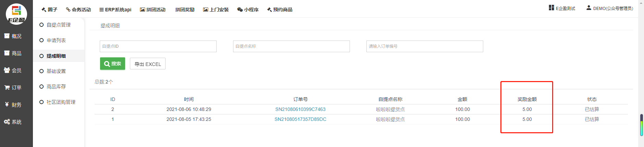
Task: Click the page vertical scrollbar thumb
Action: [641, 125]
